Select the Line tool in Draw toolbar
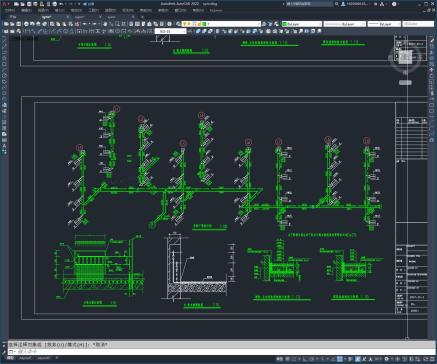The width and height of the screenshot is (437, 364). point(4,40)
